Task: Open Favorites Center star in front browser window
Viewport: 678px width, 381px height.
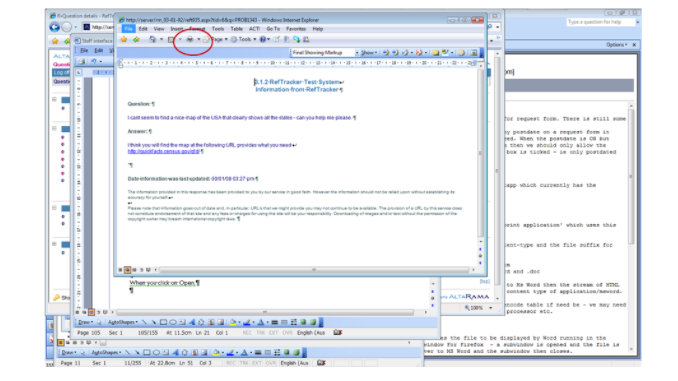Action: point(124,39)
